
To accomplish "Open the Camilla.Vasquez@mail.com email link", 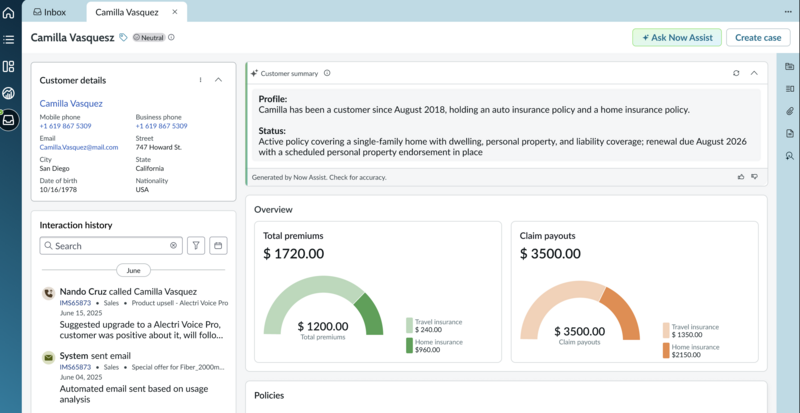I will [x=79, y=147].
